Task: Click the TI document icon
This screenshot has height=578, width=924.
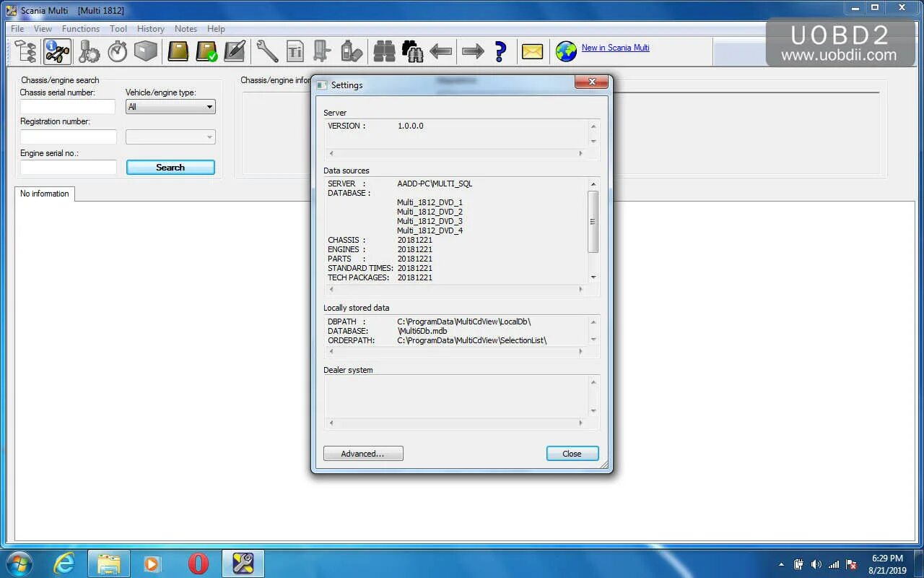Action: pos(295,51)
